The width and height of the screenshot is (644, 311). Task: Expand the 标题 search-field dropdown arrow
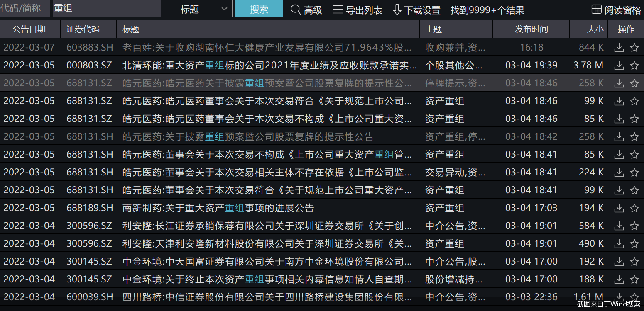(224, 9)
